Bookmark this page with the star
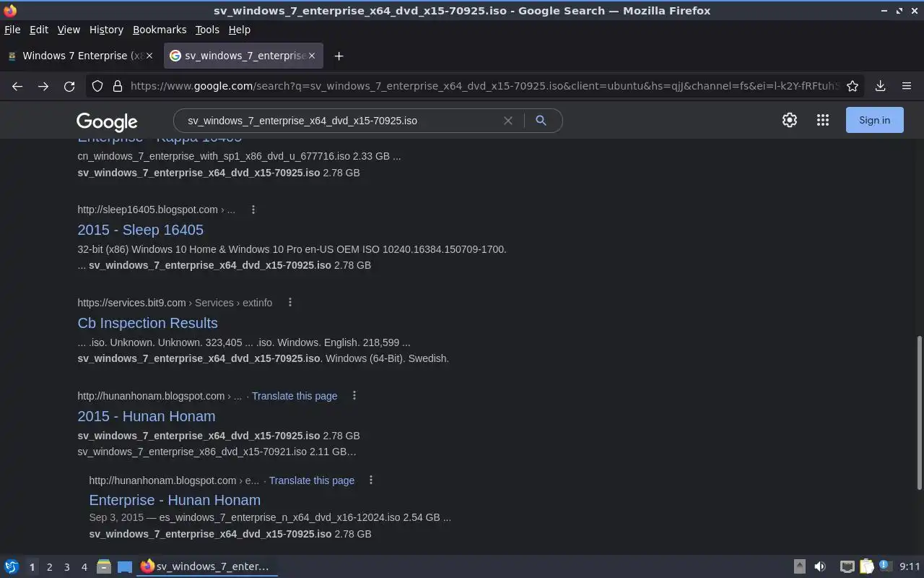924x578 pixels. pos(853,86)
